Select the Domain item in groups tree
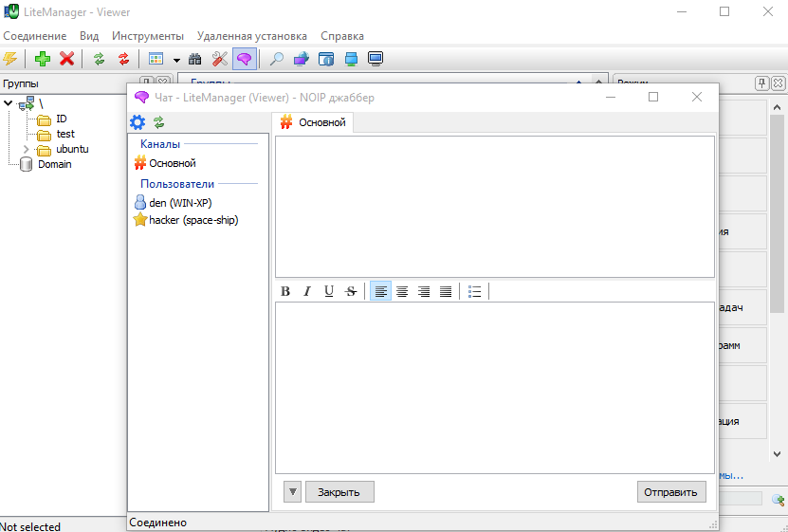Screen dimensions: 788x532 55,164
